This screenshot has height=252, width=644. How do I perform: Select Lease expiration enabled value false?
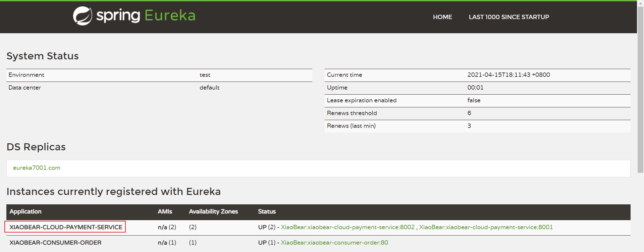click(474, 100)
